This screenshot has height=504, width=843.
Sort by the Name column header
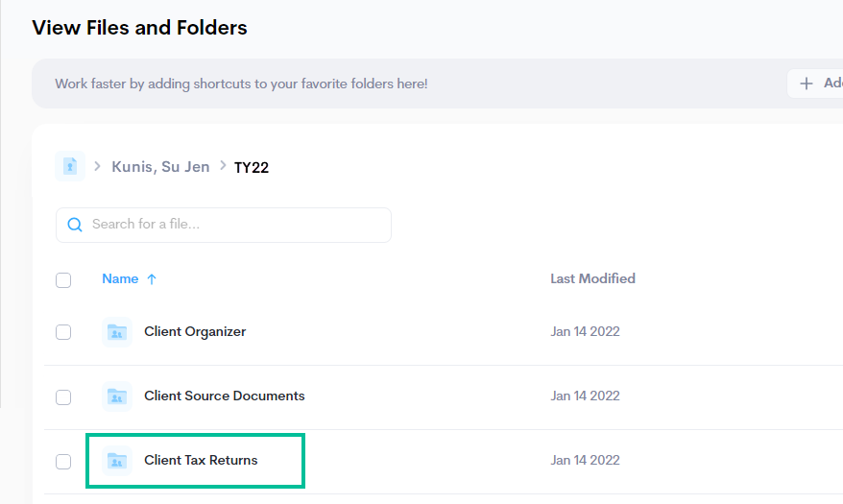tap(120, 278)
